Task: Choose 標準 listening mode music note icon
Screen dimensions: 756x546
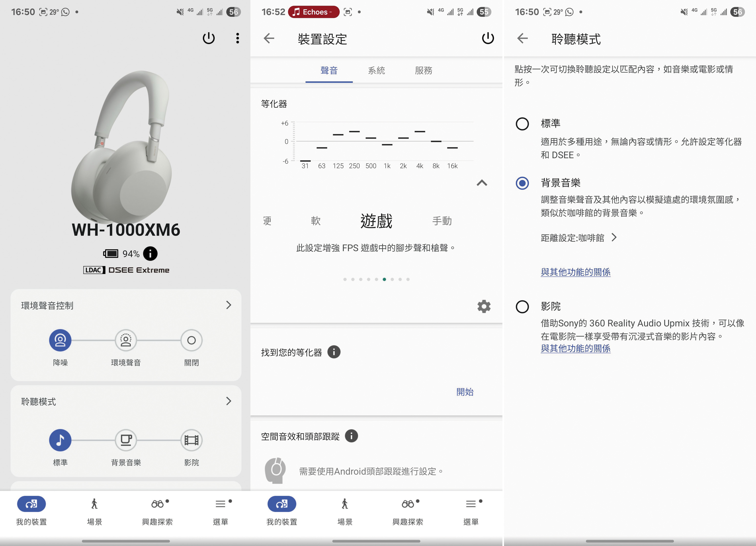Action: tap(60, 440)
